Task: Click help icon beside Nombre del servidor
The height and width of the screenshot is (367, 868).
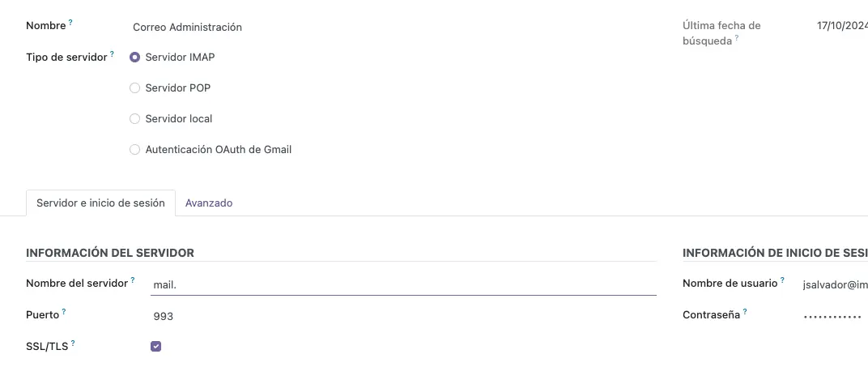Action: tap(133, 280)
